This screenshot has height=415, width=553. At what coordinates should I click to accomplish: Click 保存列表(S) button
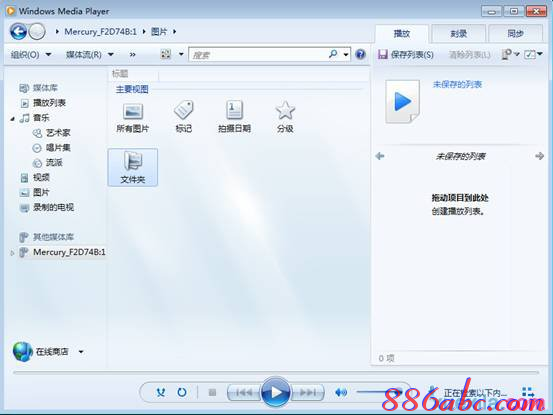pyautogui.click(x=406, y=55)
